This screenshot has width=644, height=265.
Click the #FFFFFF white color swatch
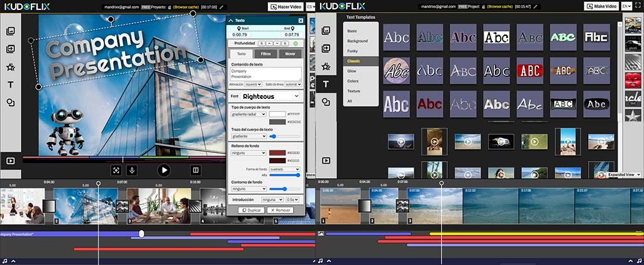coord(277,114)
